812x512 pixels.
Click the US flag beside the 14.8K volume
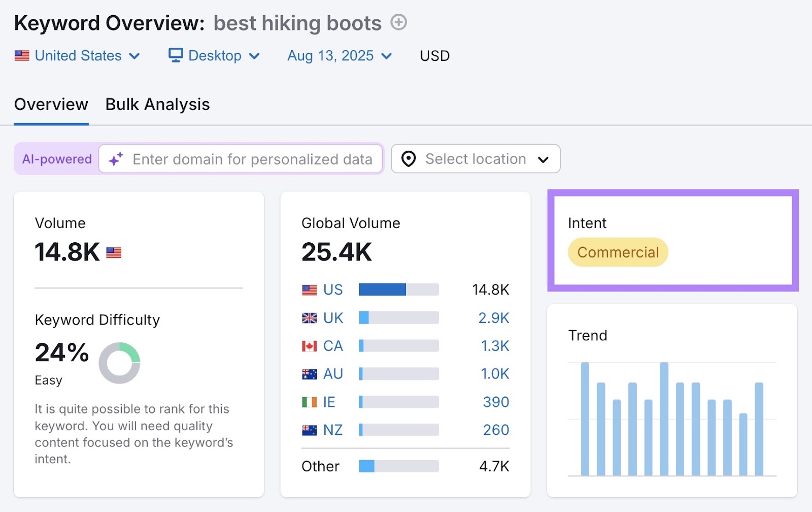(114, 252)
